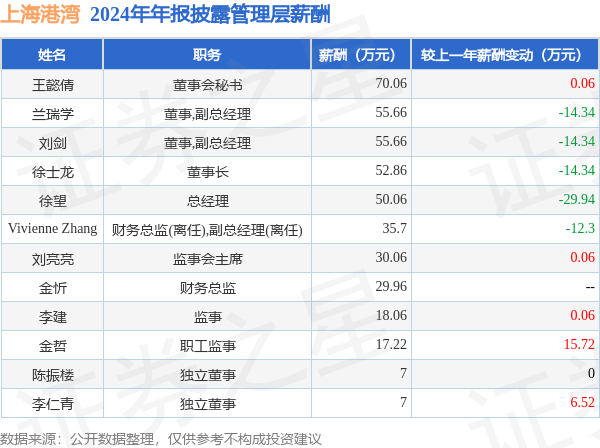
Task: Select the name cell 徐士龙
Action: [53, 172]
